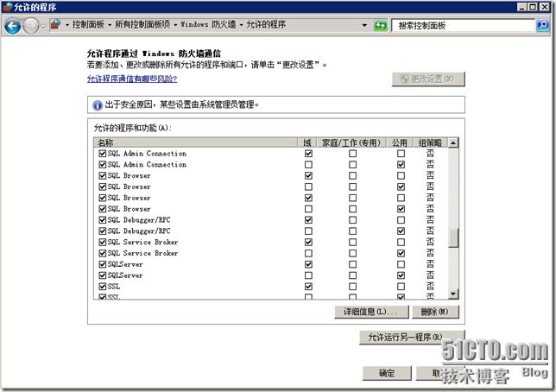This screenshot has width=556, height=392.
Task: Refresh the page with the green arrows icon
Action: point(381,26)
